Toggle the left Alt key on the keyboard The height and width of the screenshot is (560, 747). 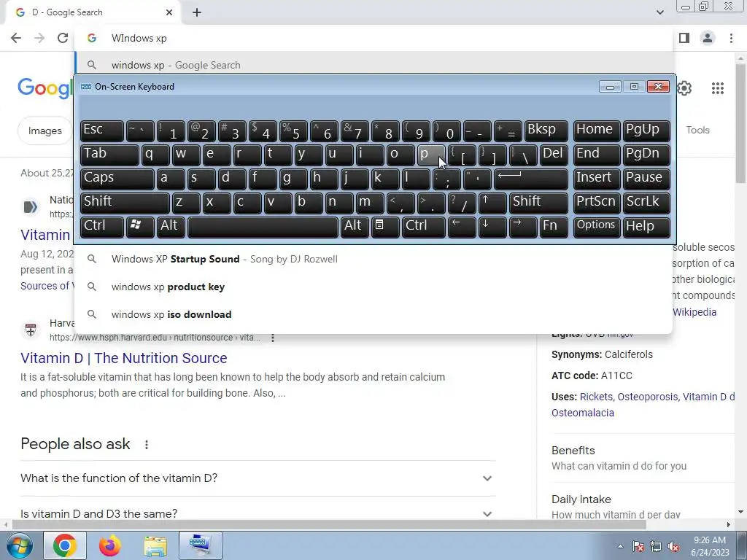(x=171, y=226)
